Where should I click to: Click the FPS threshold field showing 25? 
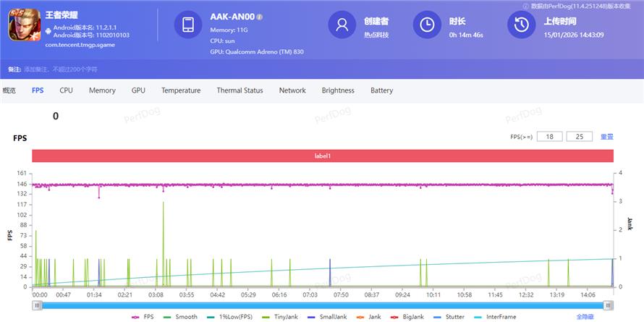(580, 137)
